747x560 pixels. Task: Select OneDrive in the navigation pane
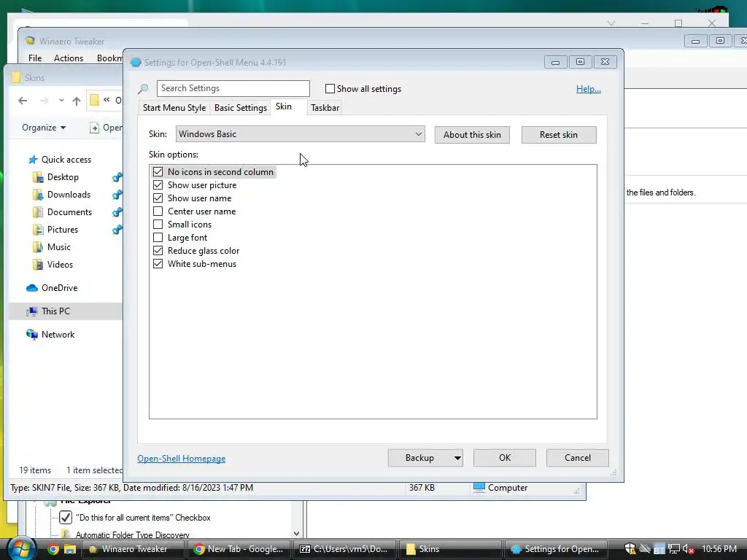(x=60, y=288)
